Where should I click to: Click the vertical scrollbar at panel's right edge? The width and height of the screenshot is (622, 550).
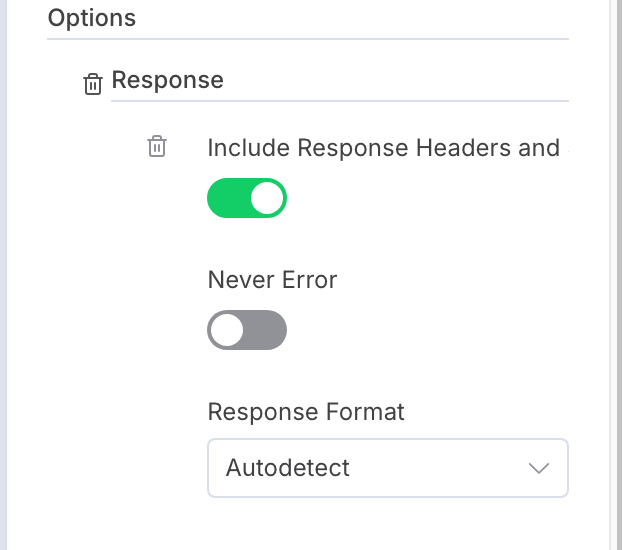click(x=615, y=275)
